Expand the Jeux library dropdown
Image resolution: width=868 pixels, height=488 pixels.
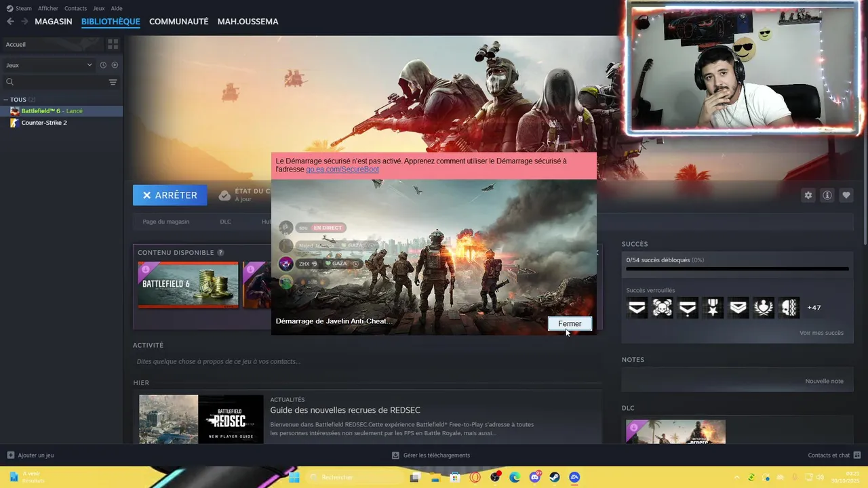[x=49, y=65]
